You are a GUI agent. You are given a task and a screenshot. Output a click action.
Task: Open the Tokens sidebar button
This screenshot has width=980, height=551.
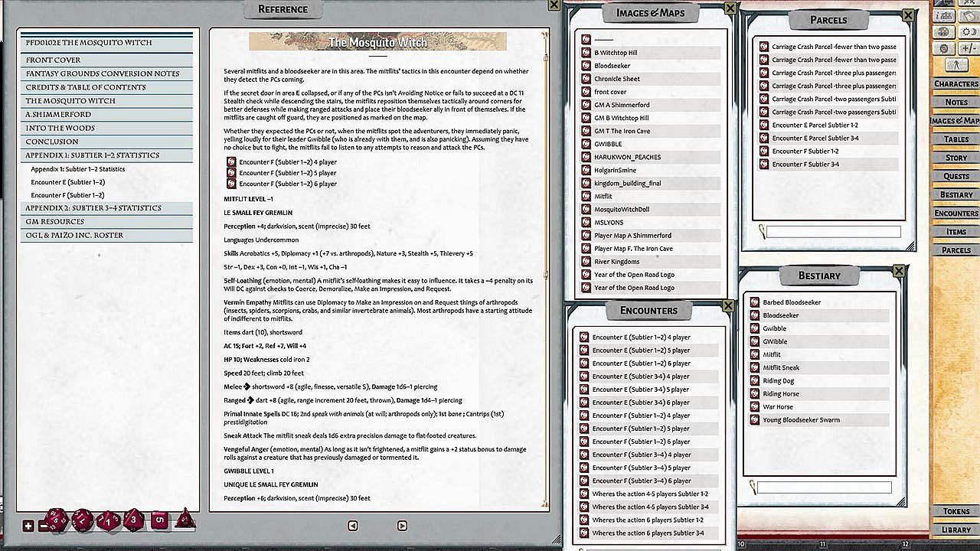(x=955, y=511)
